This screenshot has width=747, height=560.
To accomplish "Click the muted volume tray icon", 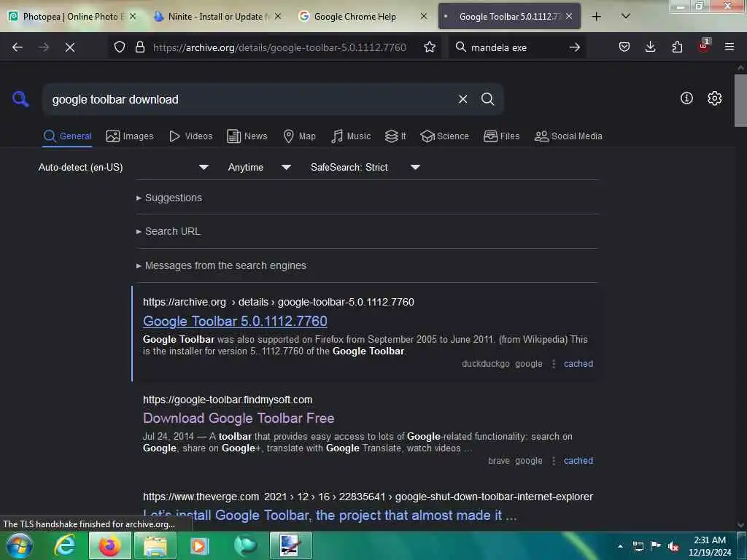I will pyautogui.click(x=673, y=546).
